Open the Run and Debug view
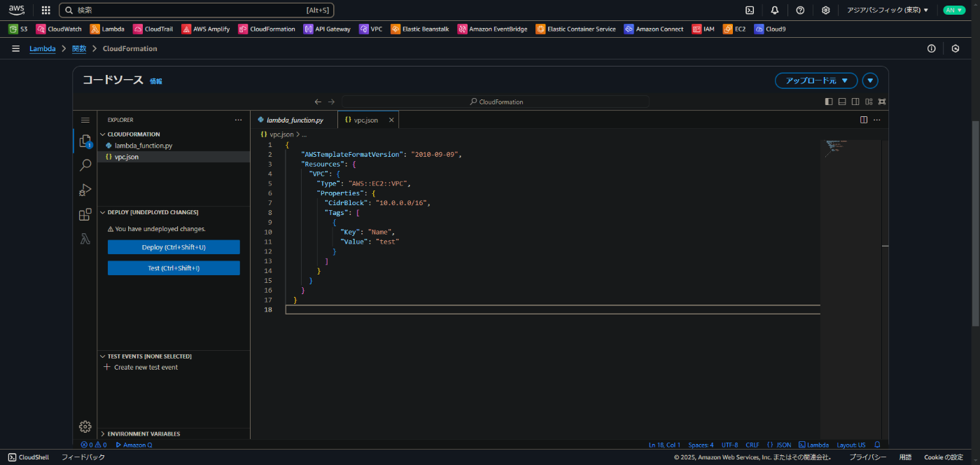 (85, 190)
